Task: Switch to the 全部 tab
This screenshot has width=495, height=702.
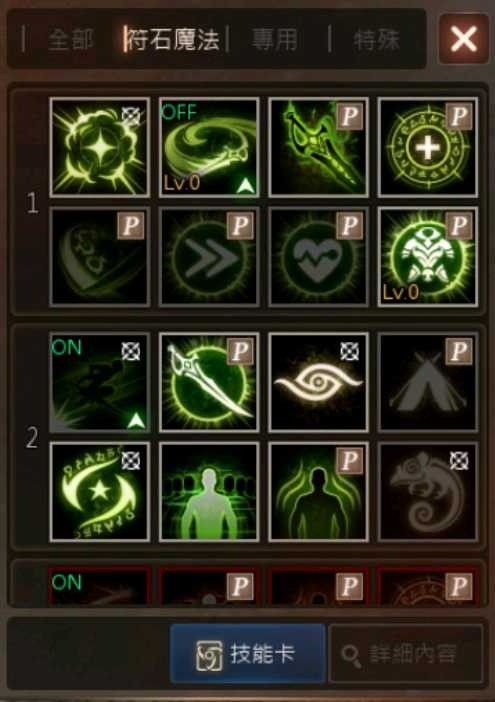Action: coord(71,39)
